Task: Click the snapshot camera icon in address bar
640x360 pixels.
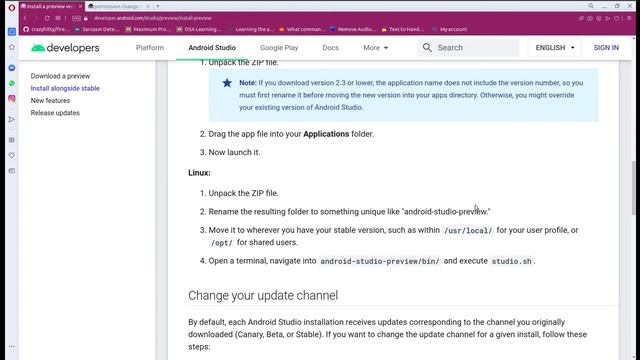Action: coord(590,18)
